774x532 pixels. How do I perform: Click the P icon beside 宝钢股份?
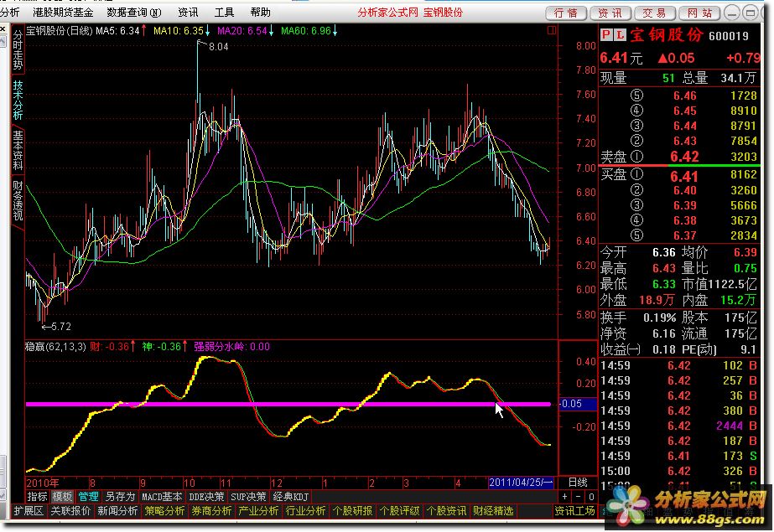(x=605, y=34)
